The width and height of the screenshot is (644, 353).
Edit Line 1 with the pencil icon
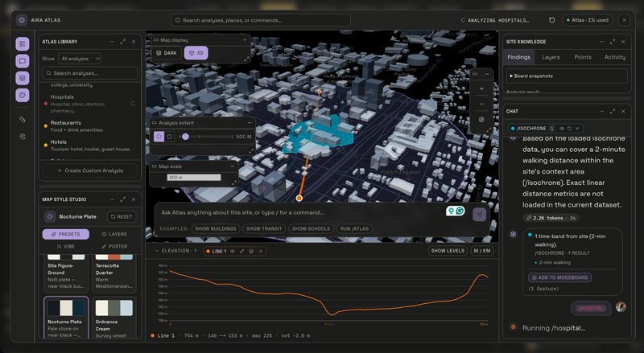point(242,251)
